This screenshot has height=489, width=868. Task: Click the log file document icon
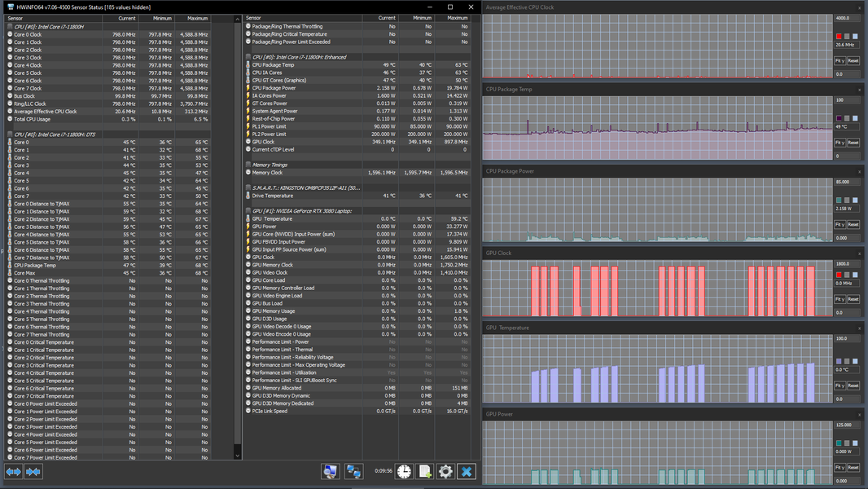pyautogui.click(x=425, y=472)
